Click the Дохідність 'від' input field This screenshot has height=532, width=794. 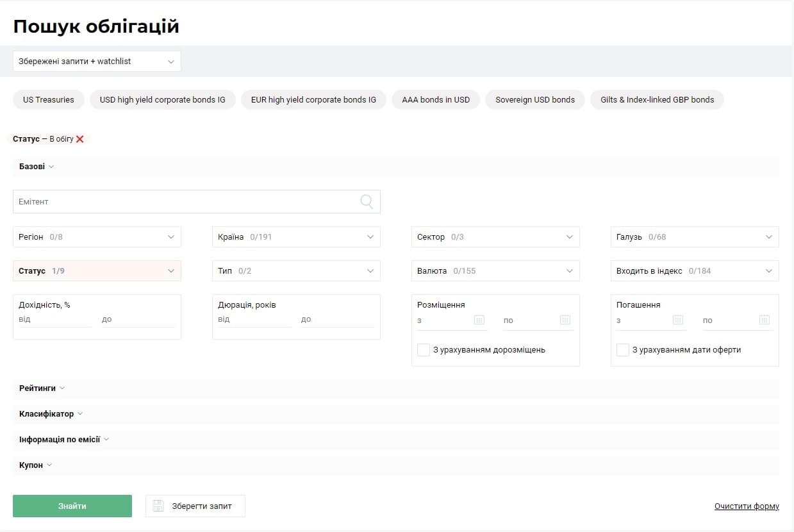click(x=55, y=319)
